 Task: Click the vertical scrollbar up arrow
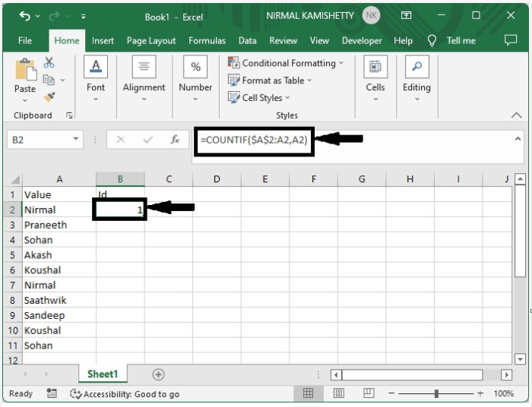520,179
